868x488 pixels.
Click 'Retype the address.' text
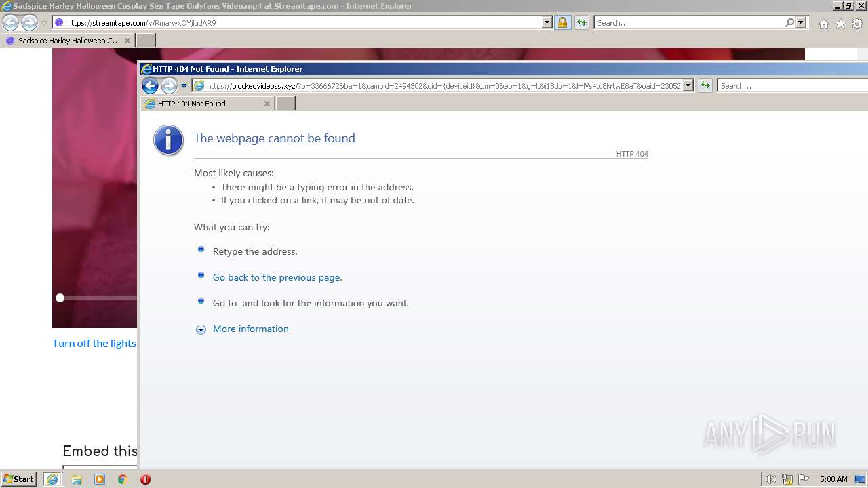tap(255, 251)
